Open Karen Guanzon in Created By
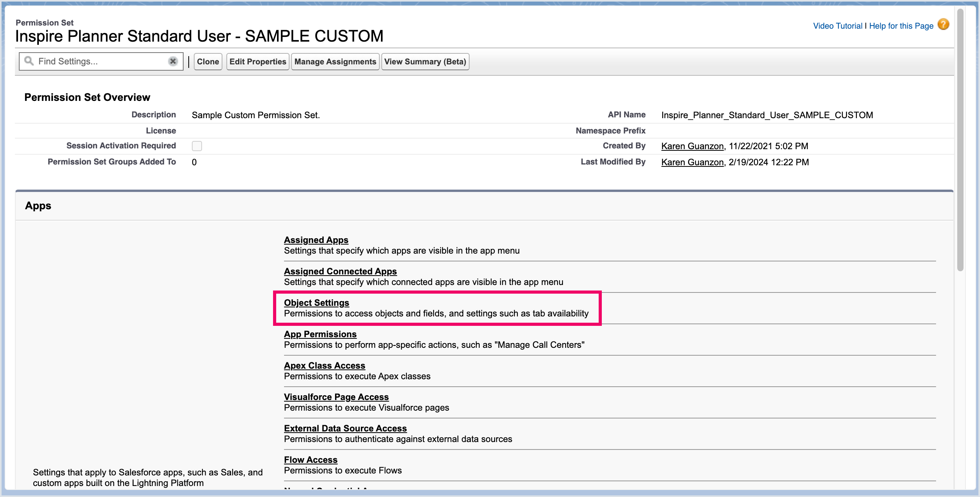The height and width of the screenshot is (497, 980). (692, 146)
